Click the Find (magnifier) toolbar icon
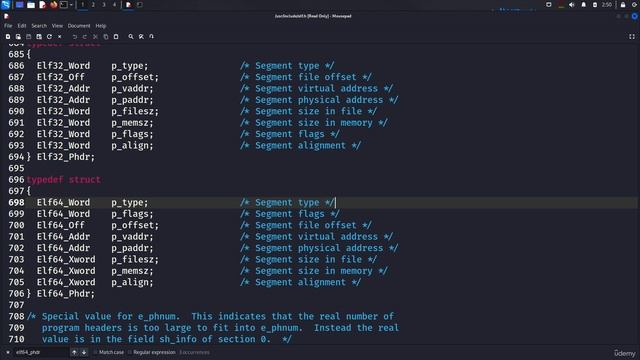This screenshot has height=360, width=640. (x=131, y=37)
